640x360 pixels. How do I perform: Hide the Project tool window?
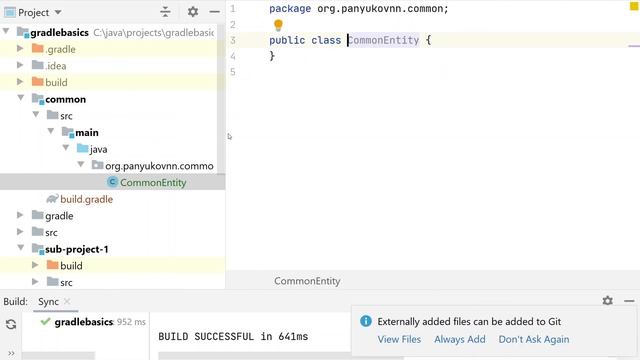pos(214,12)
